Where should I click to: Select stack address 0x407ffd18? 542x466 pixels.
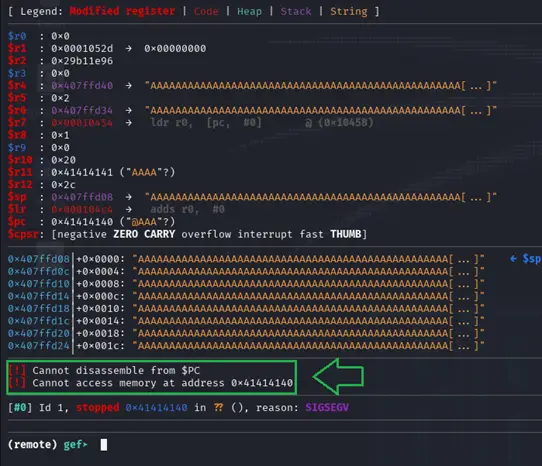(x=38, y=308)
